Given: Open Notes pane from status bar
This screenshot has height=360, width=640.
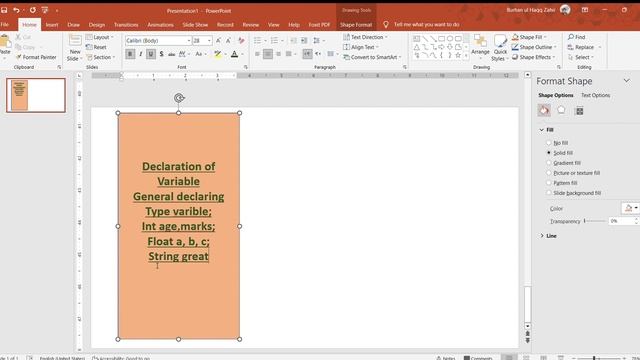Looking at the screenshot, I should pos(446,358).
